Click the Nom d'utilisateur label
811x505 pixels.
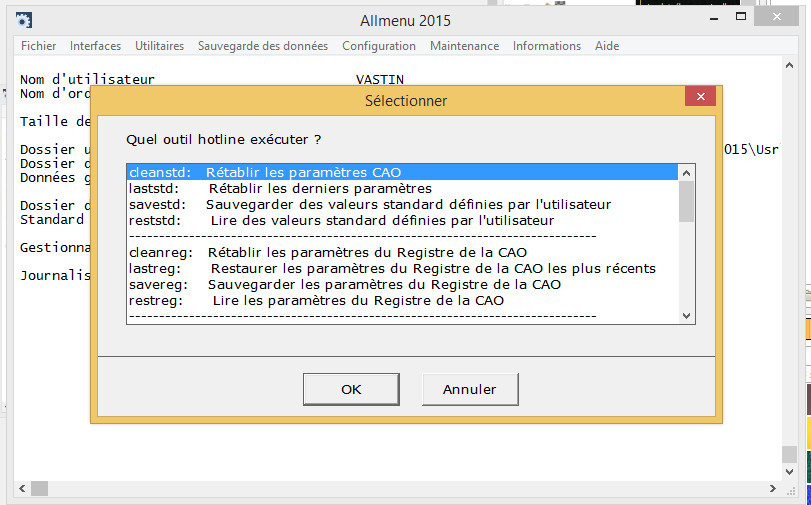[87, 80]
